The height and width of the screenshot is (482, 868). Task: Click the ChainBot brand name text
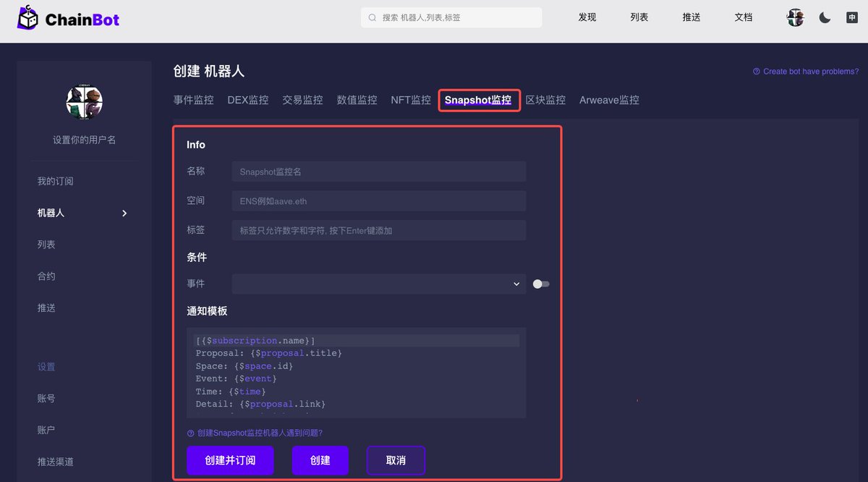pos(82,20)
